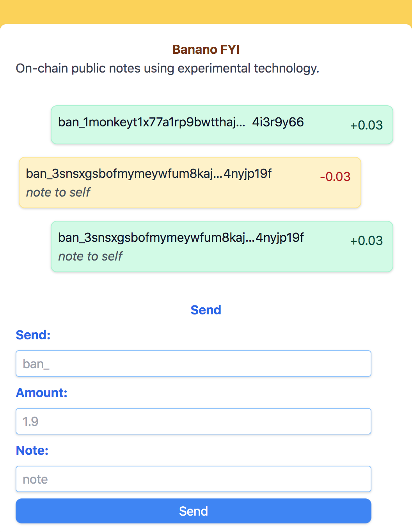This screenshot has height=532, width=412.
Task: Select the ban_1monkeyt1x77a1rp9bwtthaj address
Action: click(152, 122)
